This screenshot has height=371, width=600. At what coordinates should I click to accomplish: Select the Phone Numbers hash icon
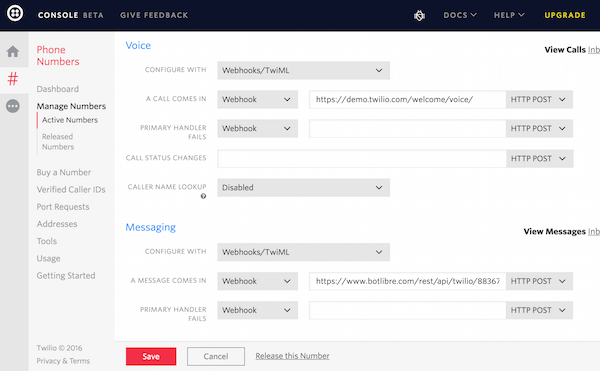[13, 79]
